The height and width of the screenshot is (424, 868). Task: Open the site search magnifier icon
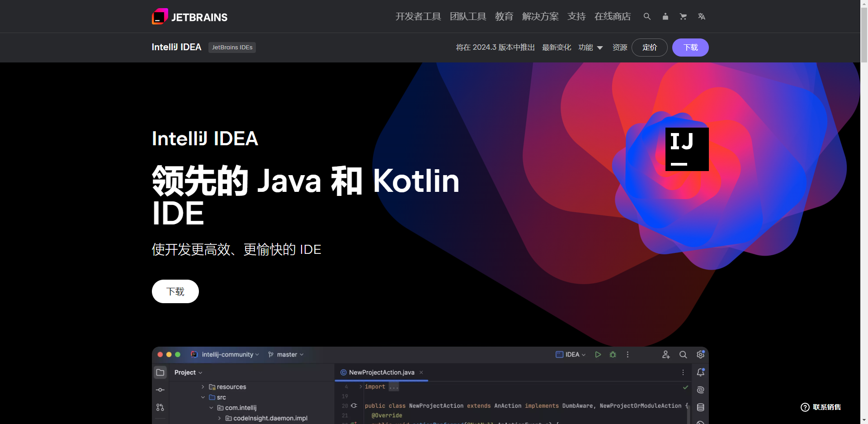point(647,16)
